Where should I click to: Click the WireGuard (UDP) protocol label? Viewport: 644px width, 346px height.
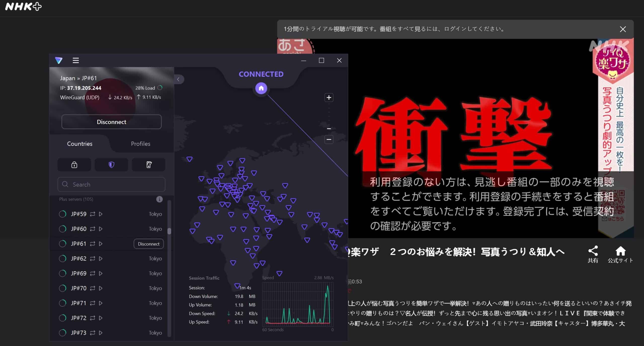click(x=79, y=97)
